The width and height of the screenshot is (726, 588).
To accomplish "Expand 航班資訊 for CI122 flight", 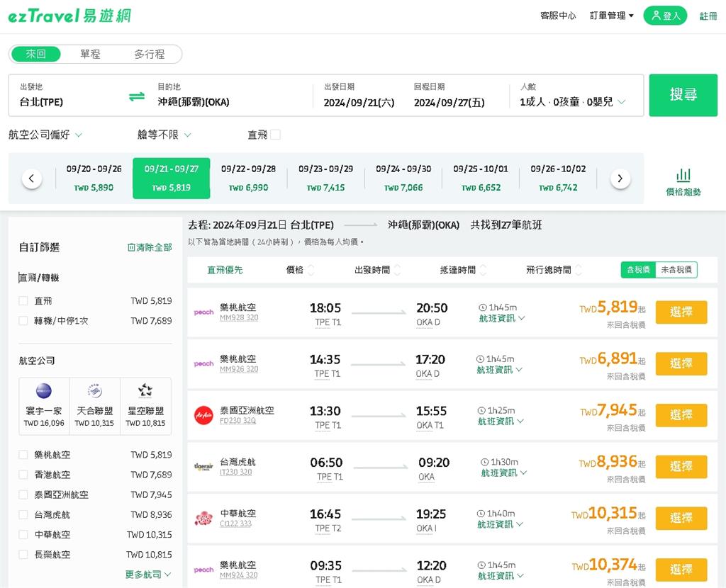I will point(501,524).
